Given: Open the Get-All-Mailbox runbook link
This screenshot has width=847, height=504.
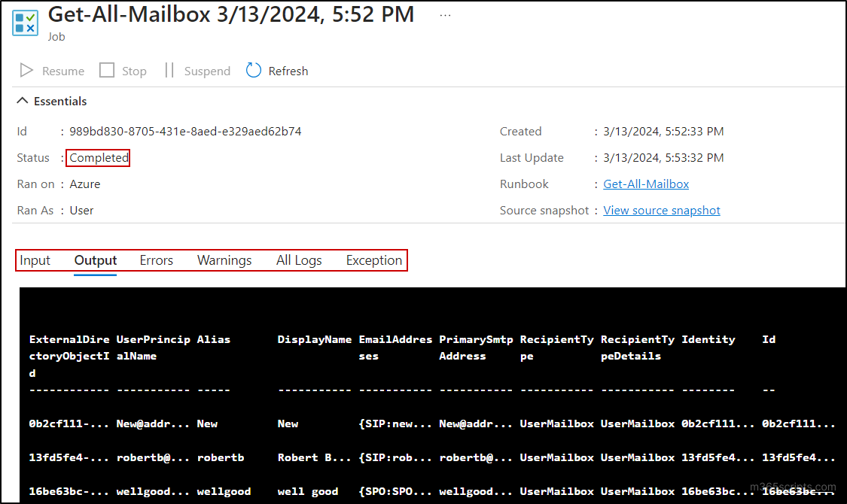Looking at the screenshot, I should pyautogui.click(x=645, y=184).
